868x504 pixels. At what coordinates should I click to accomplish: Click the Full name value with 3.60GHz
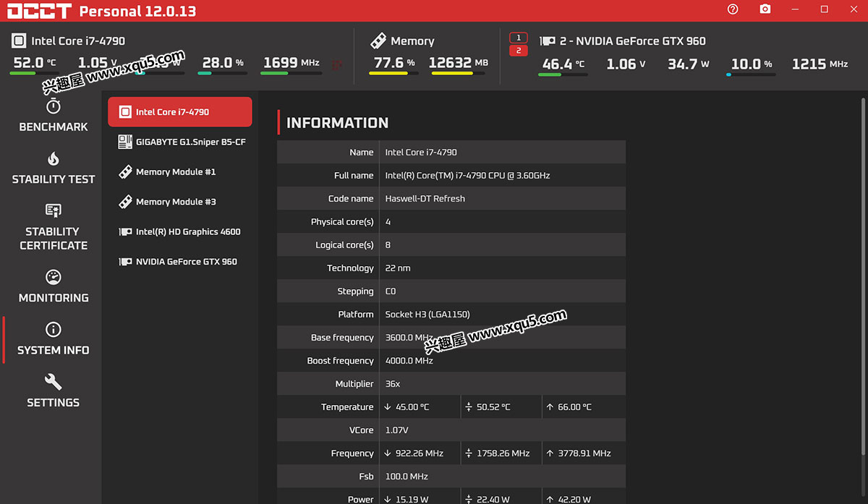[x=467, y=175]
